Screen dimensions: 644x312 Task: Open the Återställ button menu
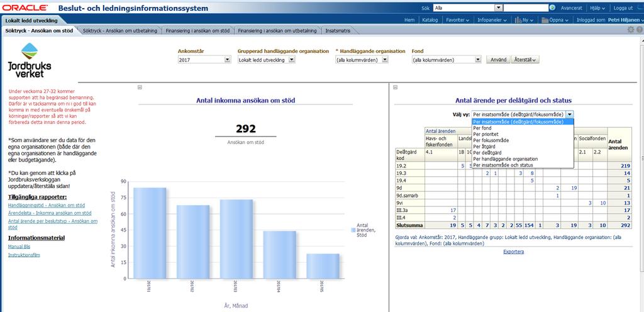tap(525, 60)
